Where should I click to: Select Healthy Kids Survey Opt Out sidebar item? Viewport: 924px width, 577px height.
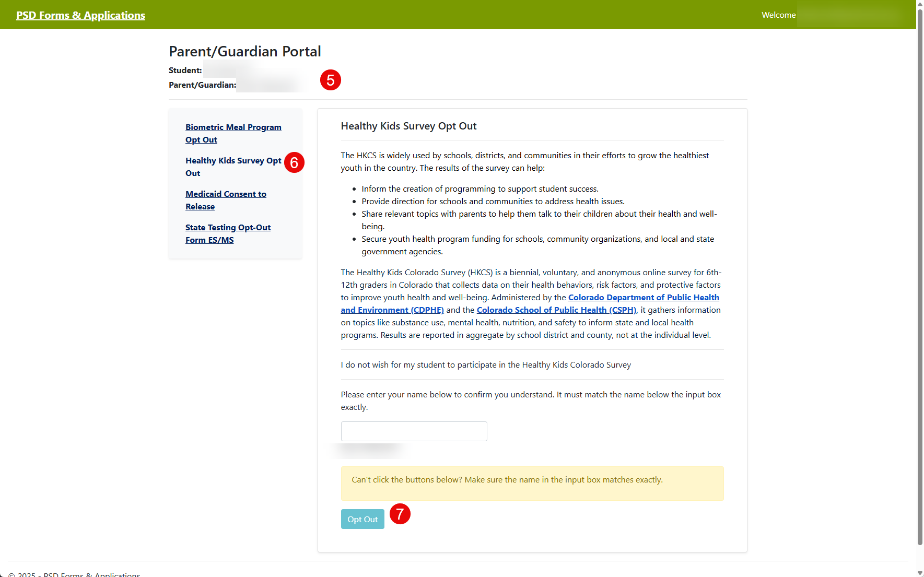point(233,167)
